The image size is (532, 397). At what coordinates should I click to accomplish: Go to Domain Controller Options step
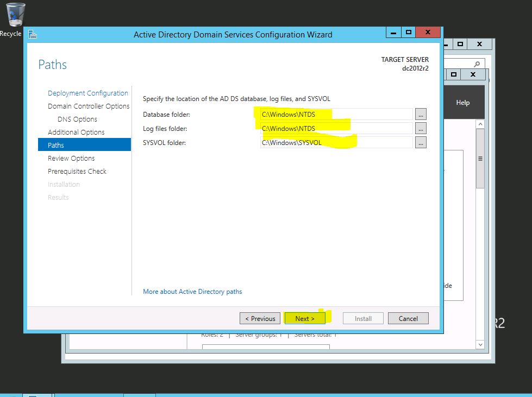click(x=89, y=106)
